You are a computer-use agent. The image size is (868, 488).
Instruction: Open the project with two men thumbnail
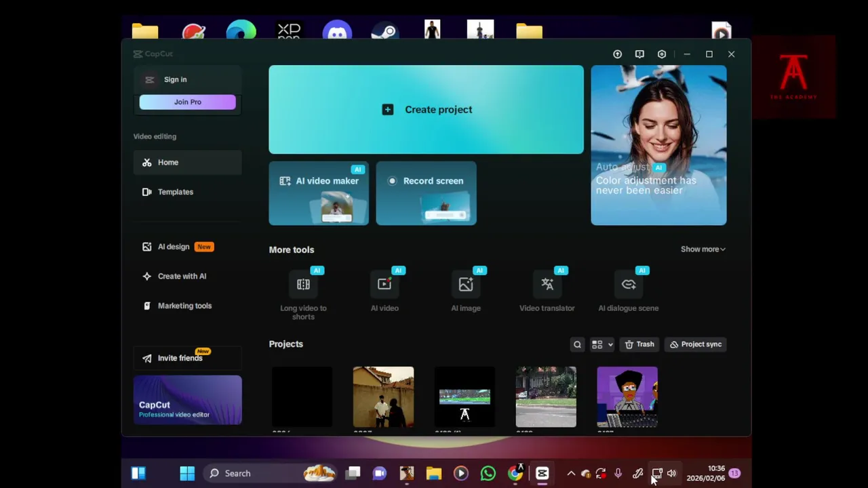pyautogui.click(x=383, y=397)
